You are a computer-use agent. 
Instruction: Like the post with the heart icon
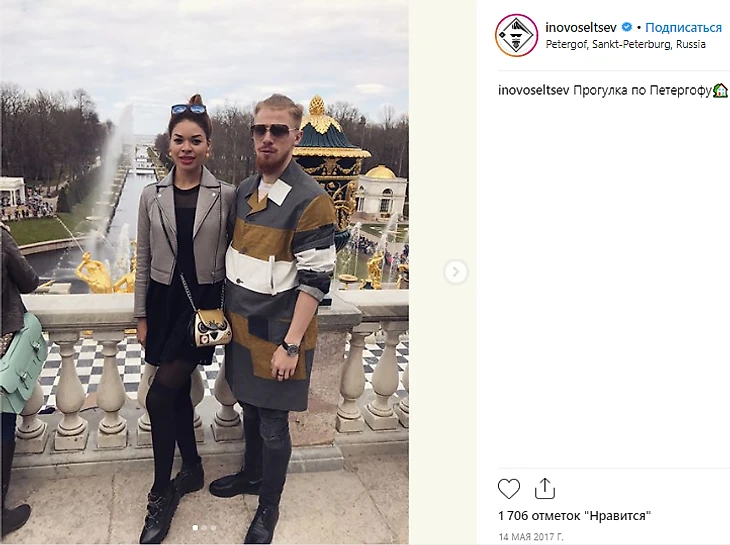click(x=509, y=489)
